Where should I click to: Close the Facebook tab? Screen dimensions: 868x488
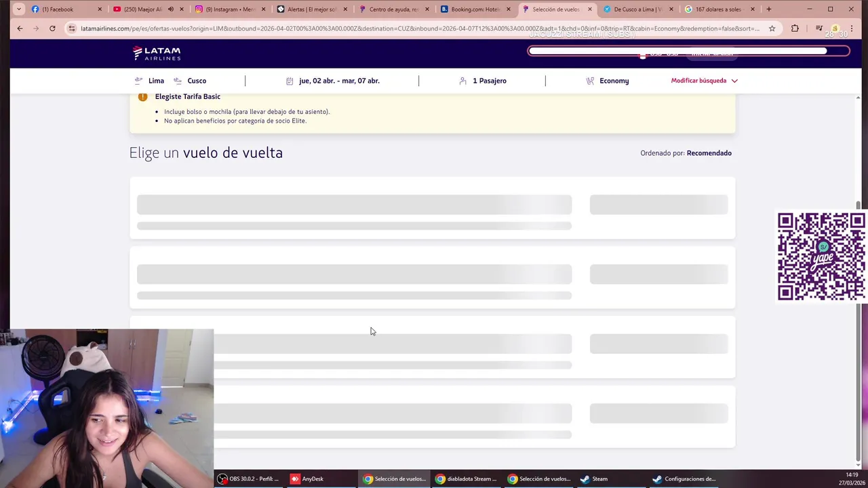(100, 9)
